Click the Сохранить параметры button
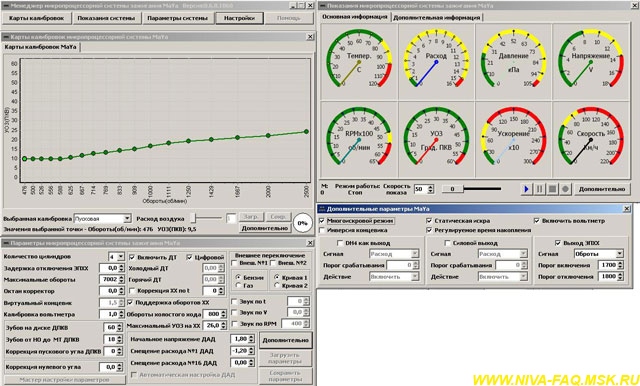Screen dimensions: 640x386 [285, 376]
